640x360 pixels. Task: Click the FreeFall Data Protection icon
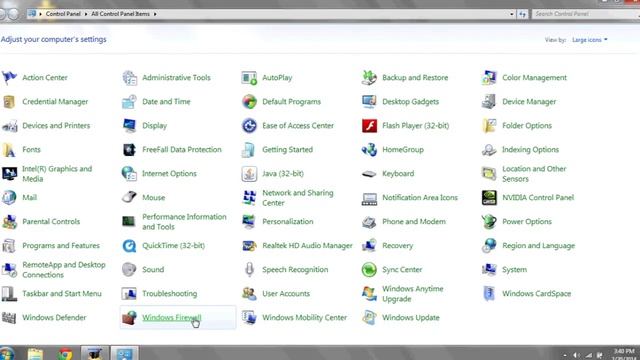click(129, 149)
